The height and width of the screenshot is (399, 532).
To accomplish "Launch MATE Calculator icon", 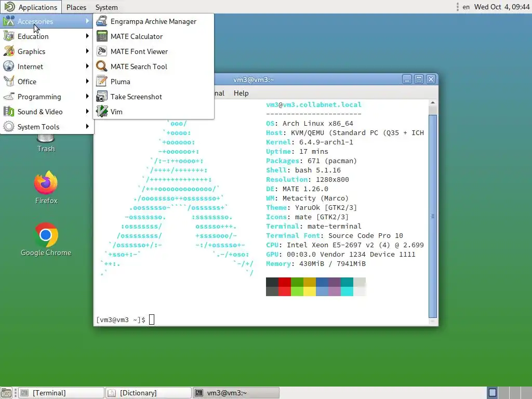I will 101,36.
